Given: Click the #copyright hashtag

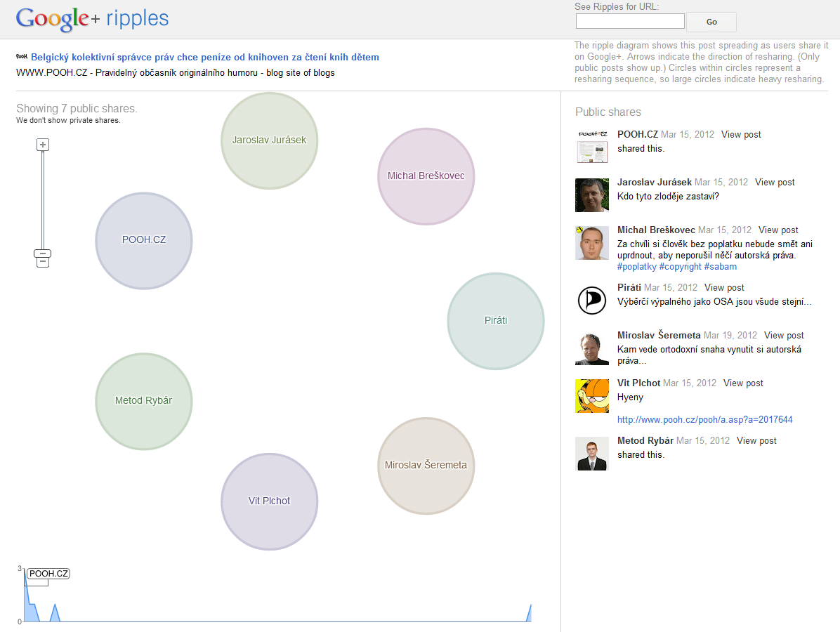Looking at the screenshot, I should (x=681, y=267).
